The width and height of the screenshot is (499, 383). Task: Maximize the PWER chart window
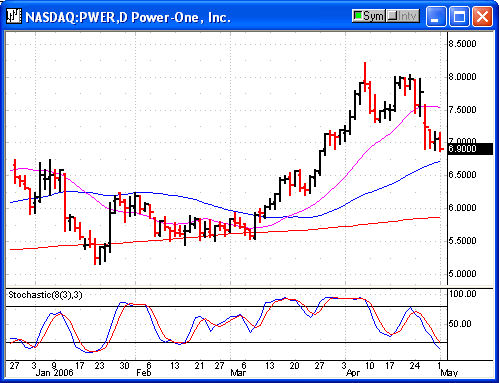459,16
